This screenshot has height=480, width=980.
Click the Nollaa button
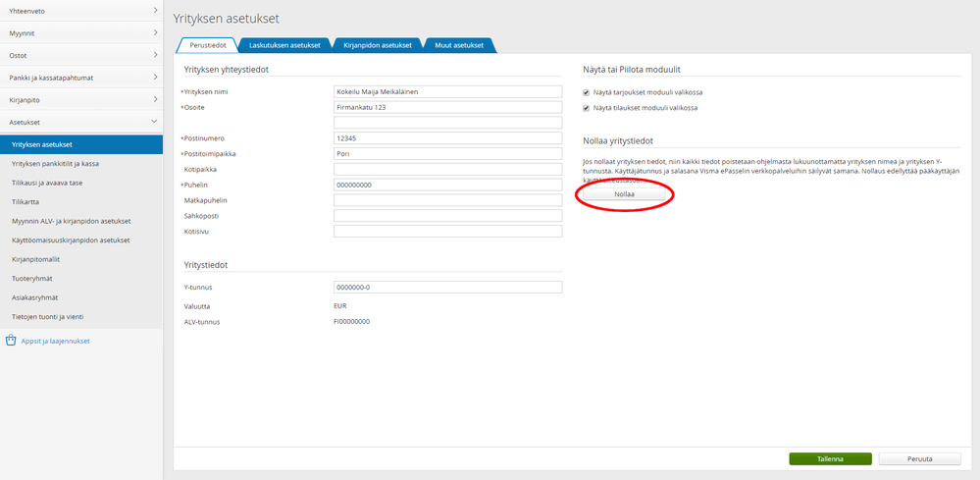[624, 194]
